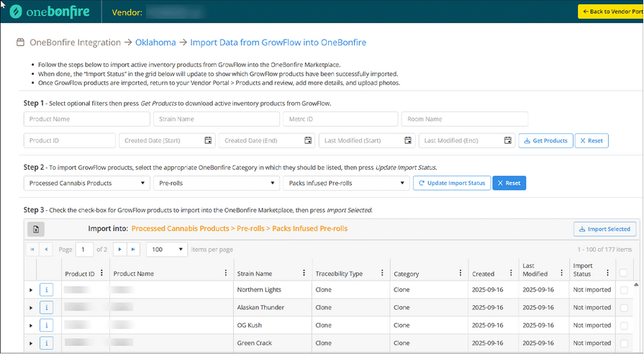Screen dimensions: 644x362
Task: Open the Processed Cannabis Products dropdown
Action: pos(87,184)
